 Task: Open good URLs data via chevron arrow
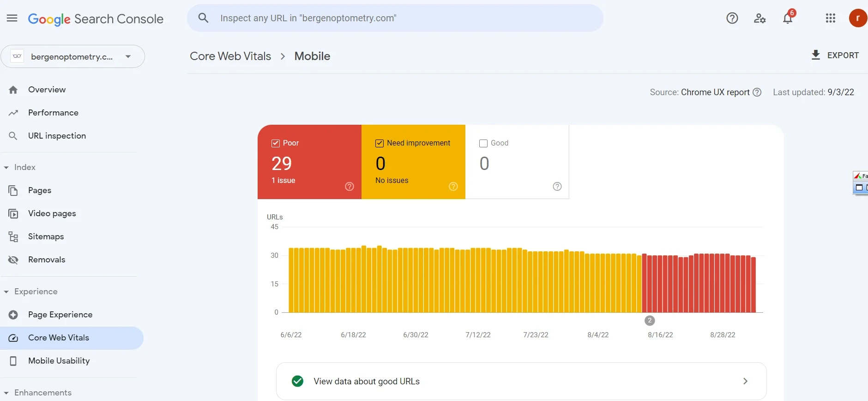[745, 381]
